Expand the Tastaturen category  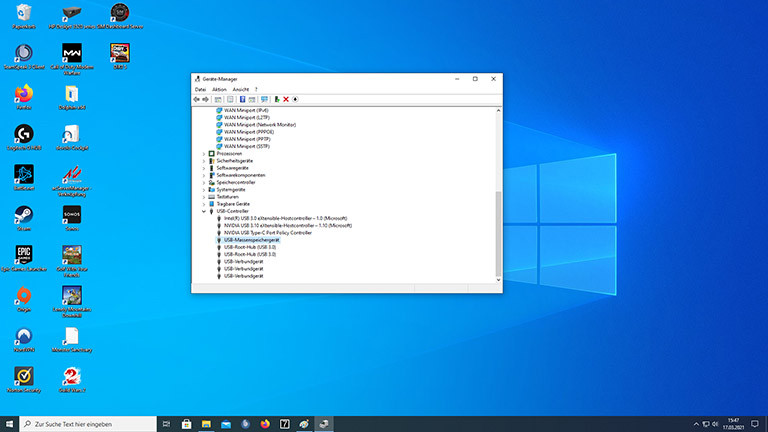[x=204, y=197]
